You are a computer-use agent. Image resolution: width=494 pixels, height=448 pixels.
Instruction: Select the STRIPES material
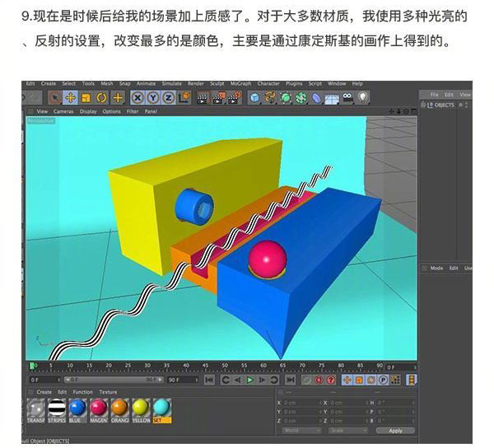(57, 410)
